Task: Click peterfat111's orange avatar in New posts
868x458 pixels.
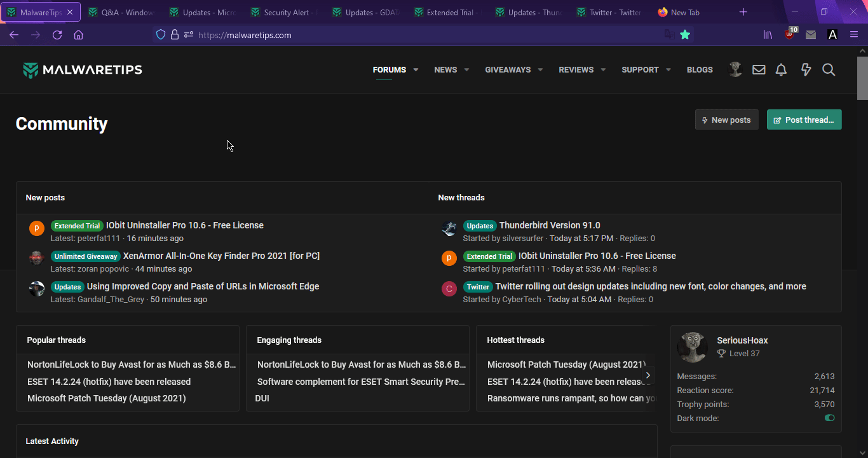Action: pyautogui.click(x=37, y=228)
